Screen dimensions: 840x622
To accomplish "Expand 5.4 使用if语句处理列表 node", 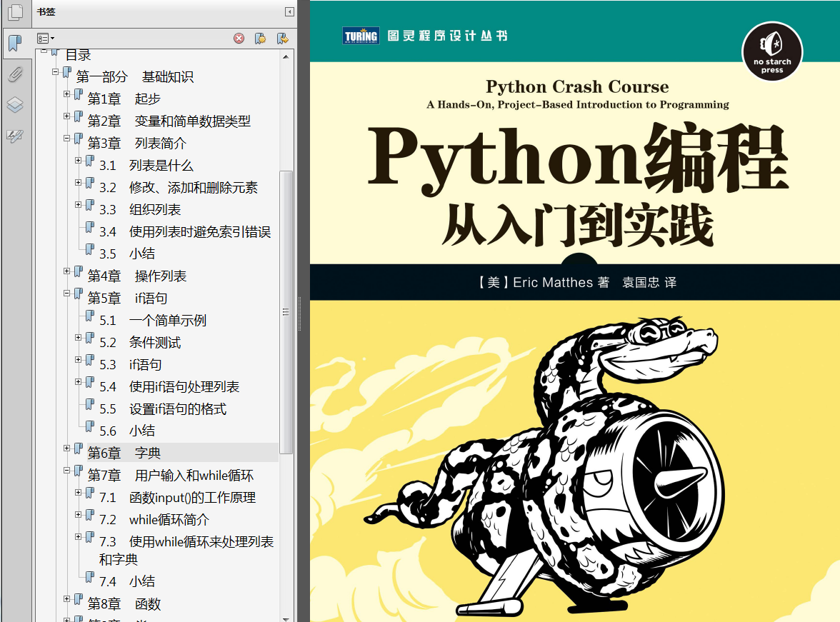I will click(x=79, y=381).
